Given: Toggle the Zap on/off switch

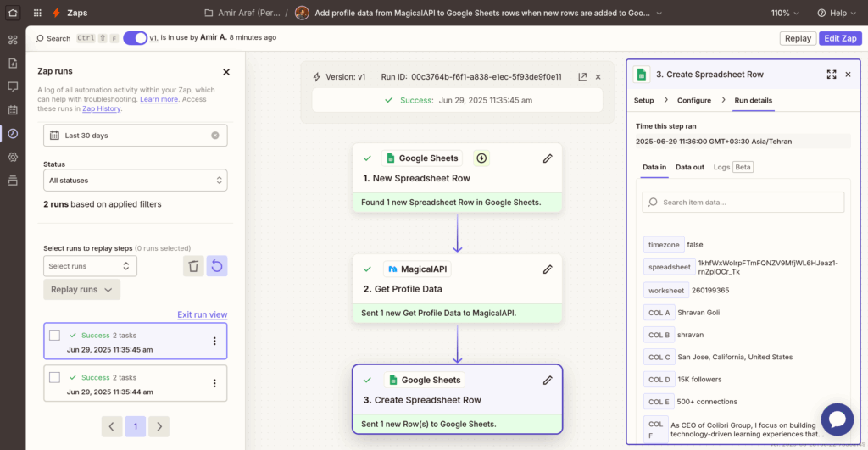Looking at the screenshot, I should pyautogui.click(x=135, y=37).
